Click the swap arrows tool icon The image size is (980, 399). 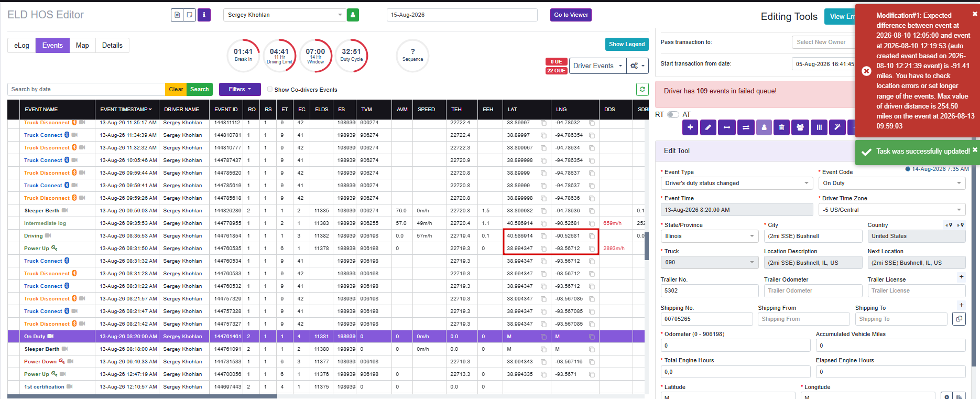click(x=746, y=127)
